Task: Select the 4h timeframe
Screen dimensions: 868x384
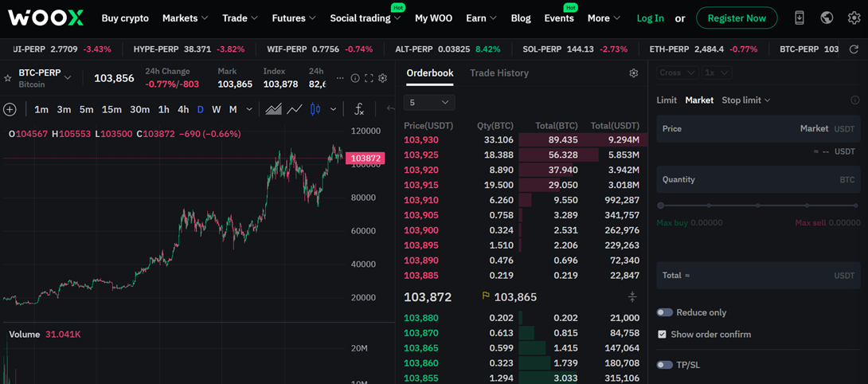Action: click(183, 109)
